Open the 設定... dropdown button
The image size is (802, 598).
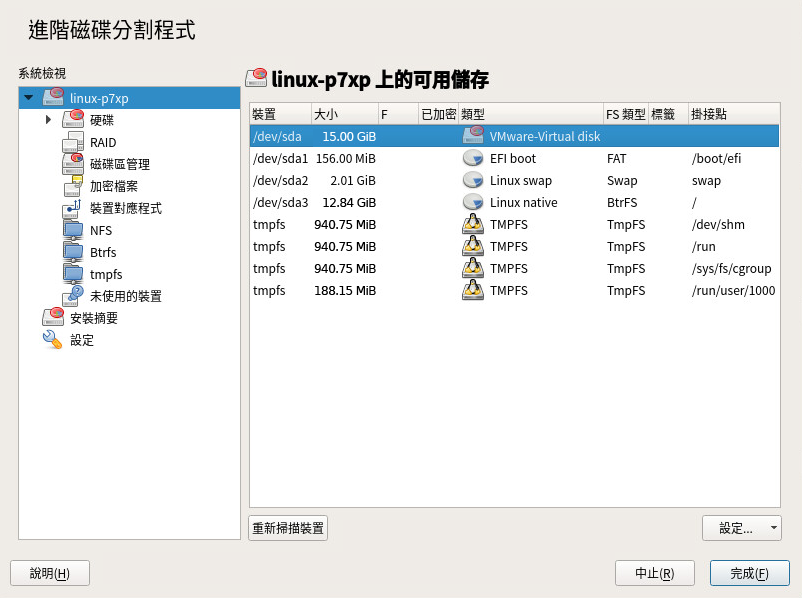742,528
